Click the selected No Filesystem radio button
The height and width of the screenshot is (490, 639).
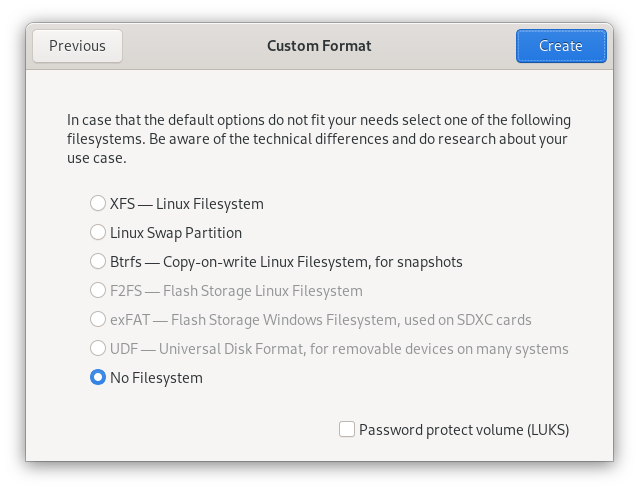[x=98, y=378]
